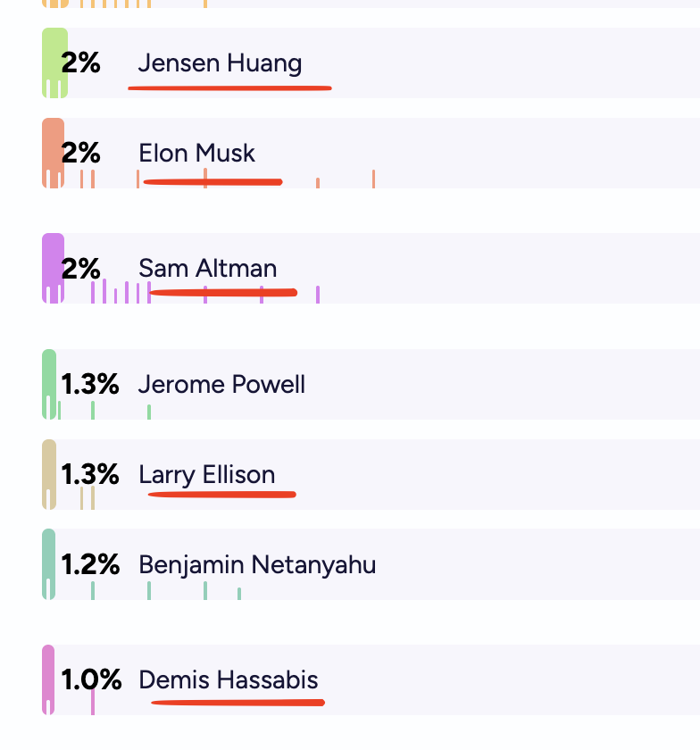This screenshot has width=700, height=750.
Task: Select Sam Altman in the list
Action: pos(207,268)
